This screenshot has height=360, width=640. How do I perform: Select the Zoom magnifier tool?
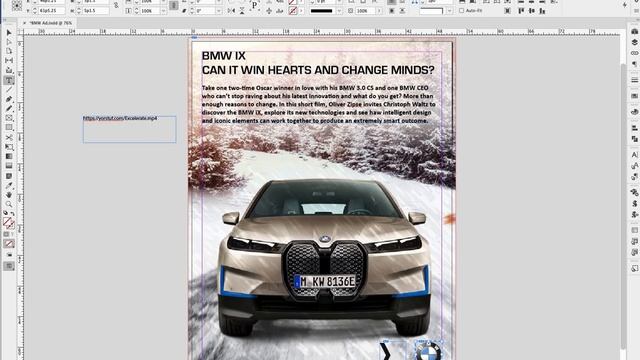pos(9,204)
